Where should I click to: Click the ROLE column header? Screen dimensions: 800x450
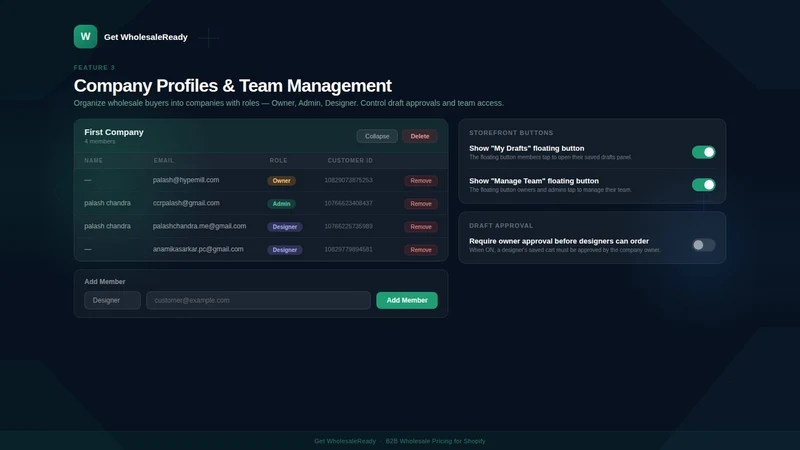278,160
